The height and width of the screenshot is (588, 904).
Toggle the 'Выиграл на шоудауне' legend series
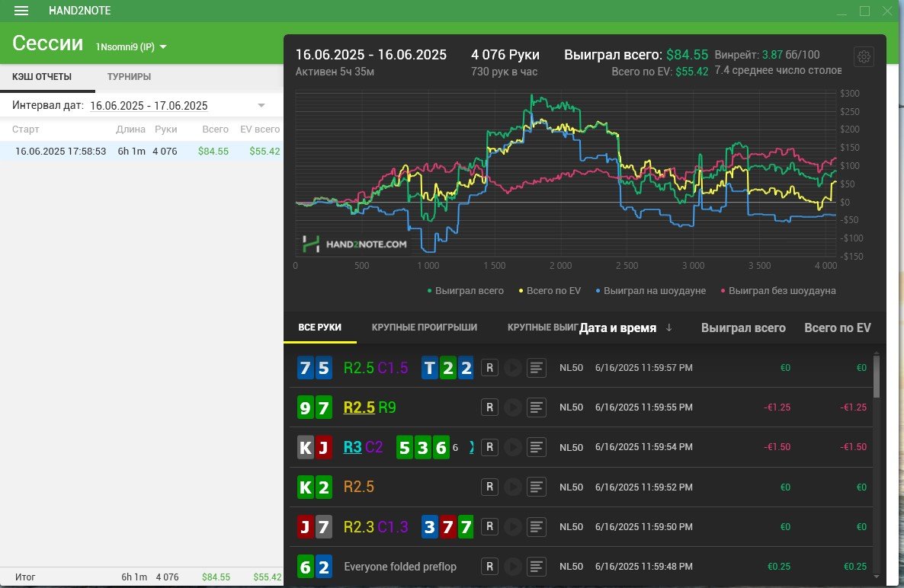click(651, 291)
